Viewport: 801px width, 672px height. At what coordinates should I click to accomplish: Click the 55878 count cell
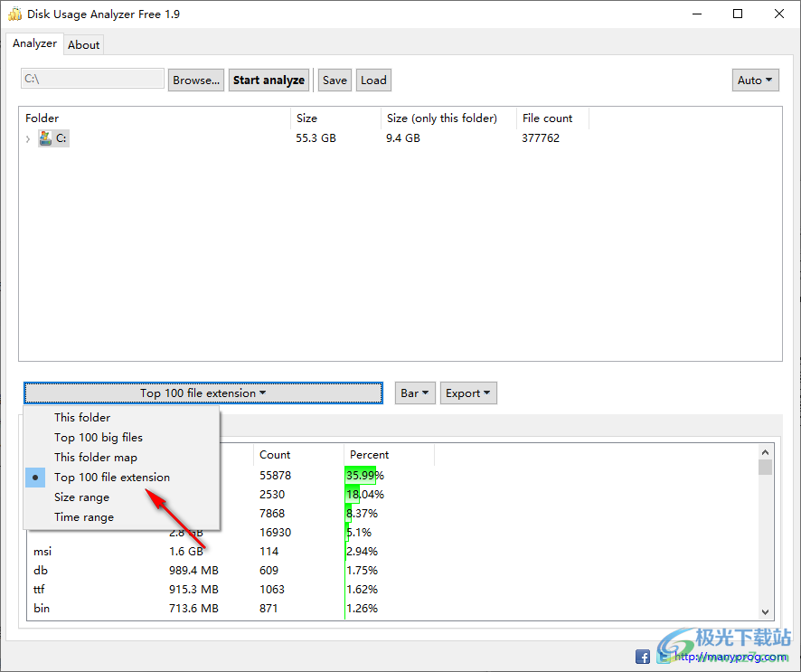tap(276, 475)
